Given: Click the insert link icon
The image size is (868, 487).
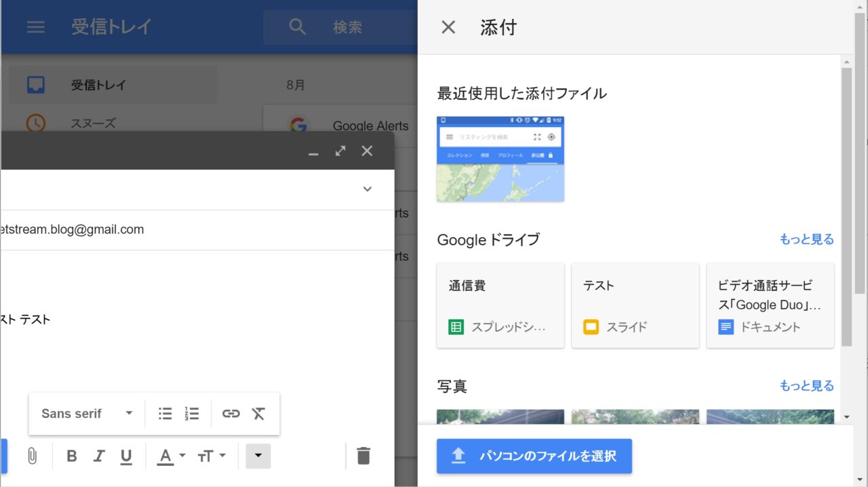Looking at the screenshot, I should pos(231,414).
